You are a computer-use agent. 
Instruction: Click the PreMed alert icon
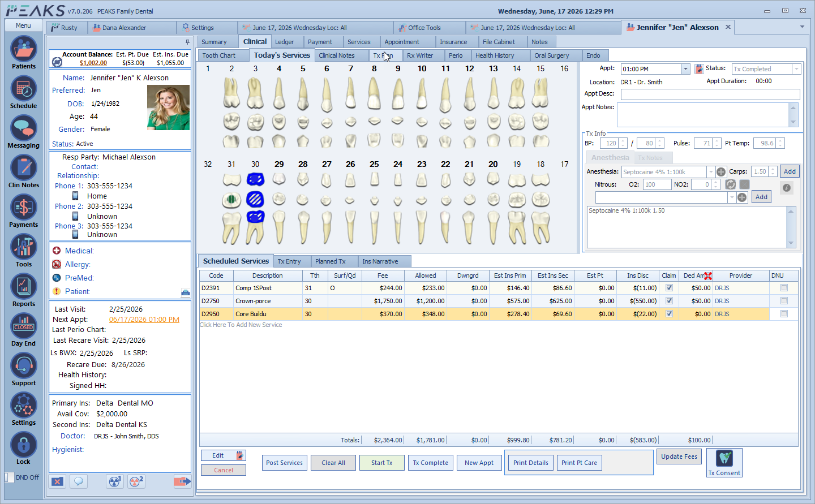pyautogui.click(x=57, y=278)
